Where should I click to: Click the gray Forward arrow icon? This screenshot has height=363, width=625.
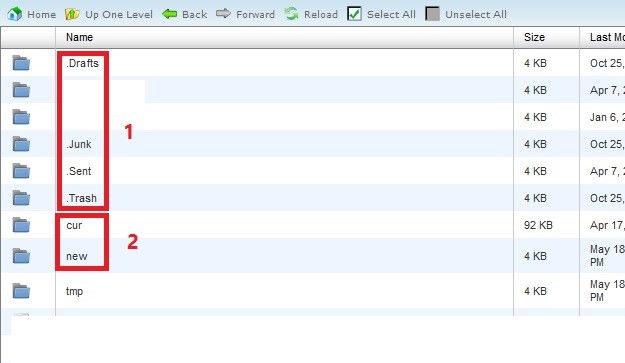[x=223, y=14]
